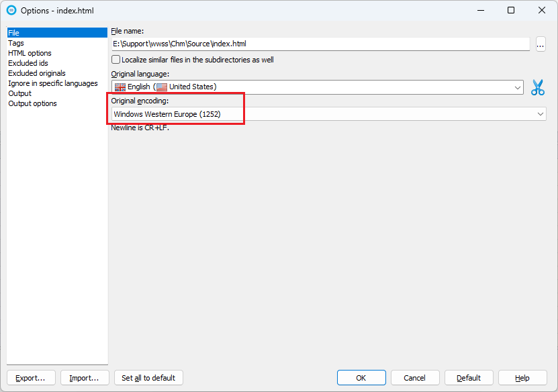The height and width of the screenshot is (392, 558).
Task: Open the Original language dropdown
Action: tap(316, 86)
